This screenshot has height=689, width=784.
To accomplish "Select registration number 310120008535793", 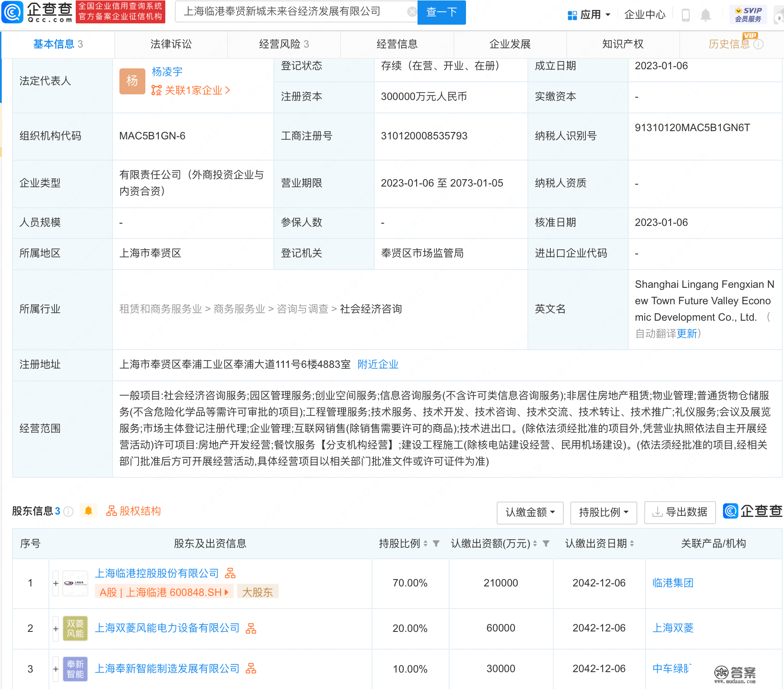I will click(x=424, y=136).
